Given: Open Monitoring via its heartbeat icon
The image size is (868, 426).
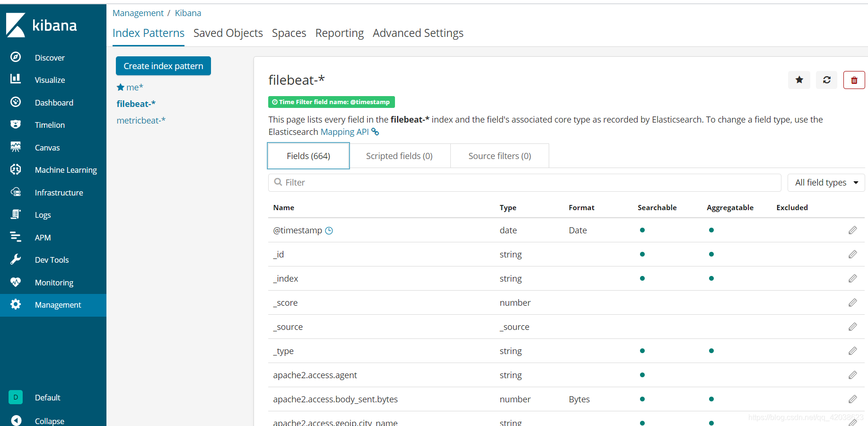Looking at the screenshot, I should tap(16, 282).
